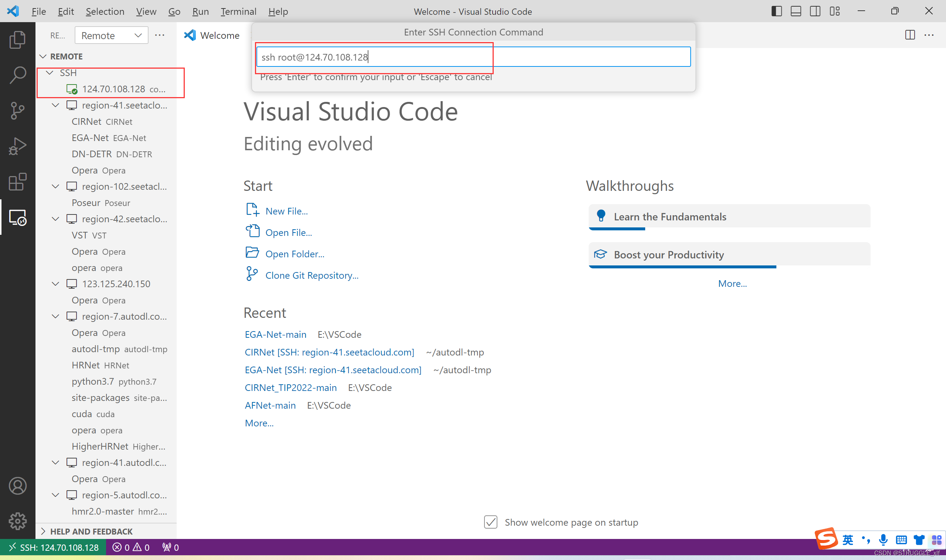Image resolution: width=946 pixels, height=560 pixels.
Task: Open the Explorer view icon
Action: [17, 39]
